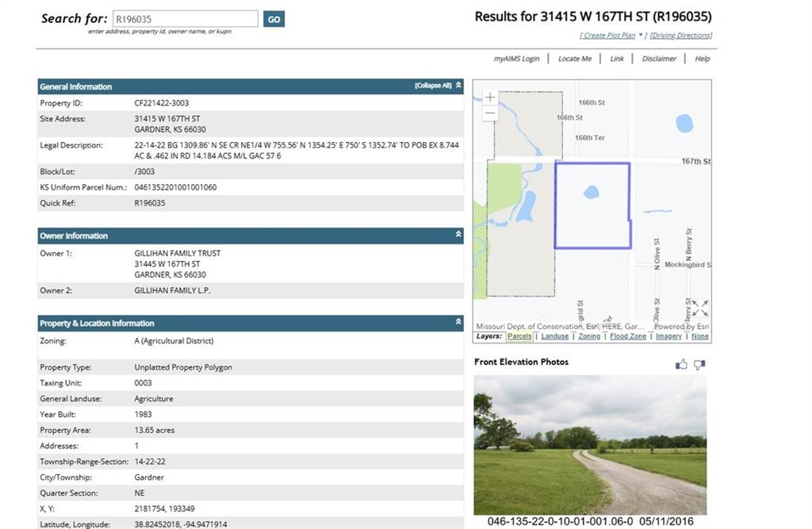Click inside the property search field

[x=186, y=18]
